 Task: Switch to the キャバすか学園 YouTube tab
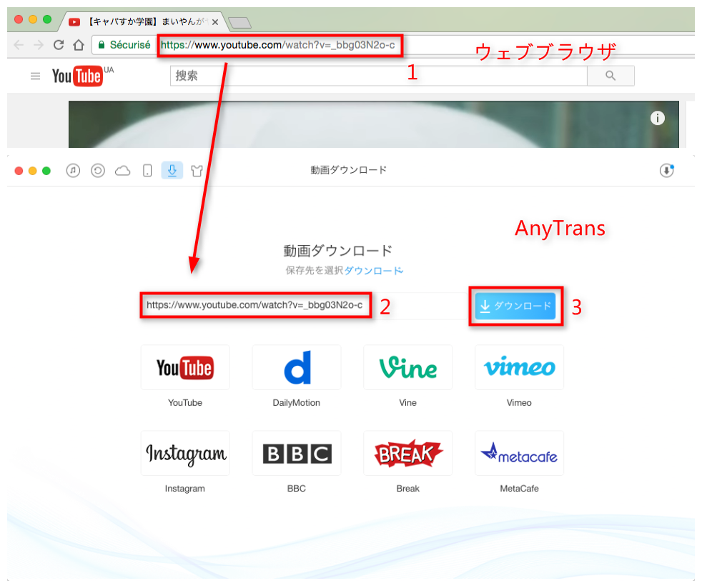[144, 21]
